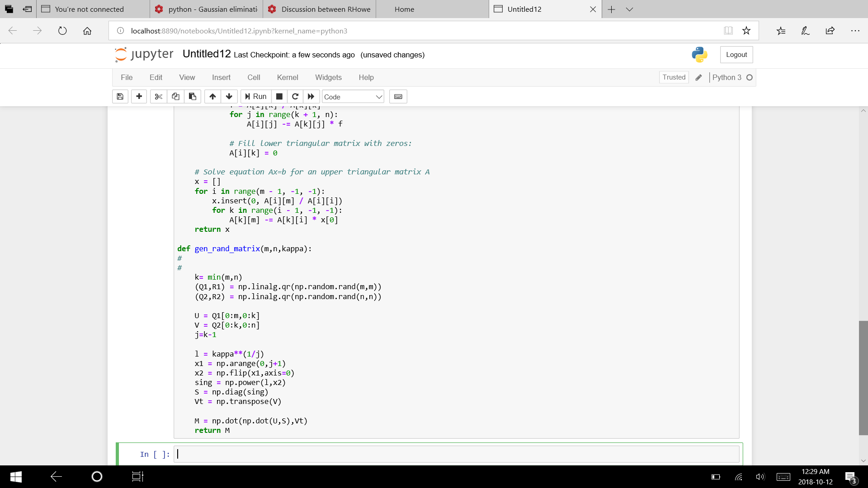Open the cell type dropdown showing Code

(x=353, y=96)
